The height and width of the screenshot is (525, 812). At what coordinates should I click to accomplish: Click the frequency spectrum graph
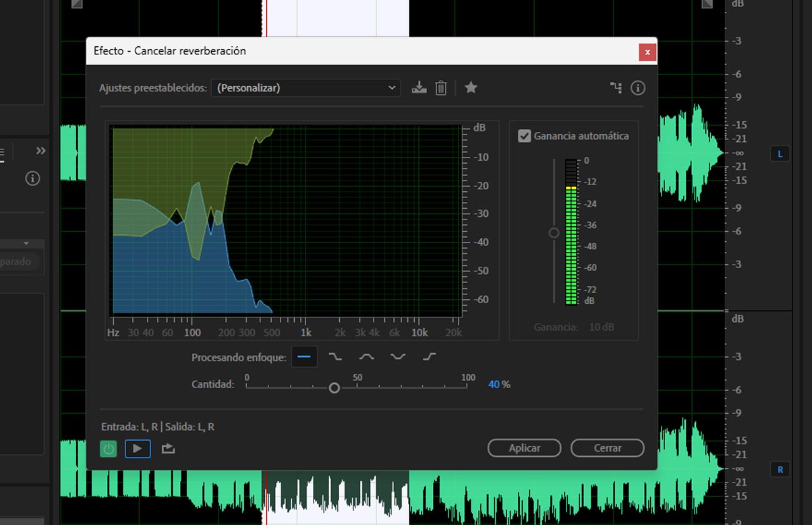pos(287,221)
